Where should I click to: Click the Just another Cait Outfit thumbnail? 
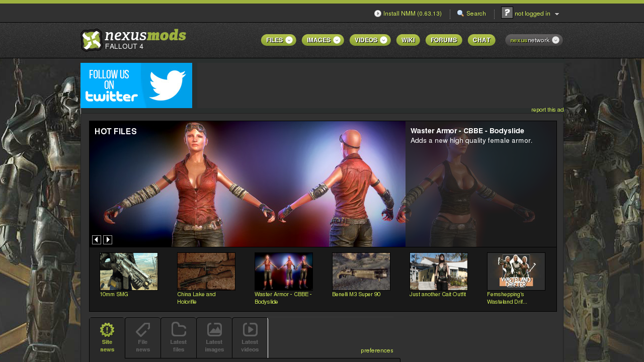439,271
